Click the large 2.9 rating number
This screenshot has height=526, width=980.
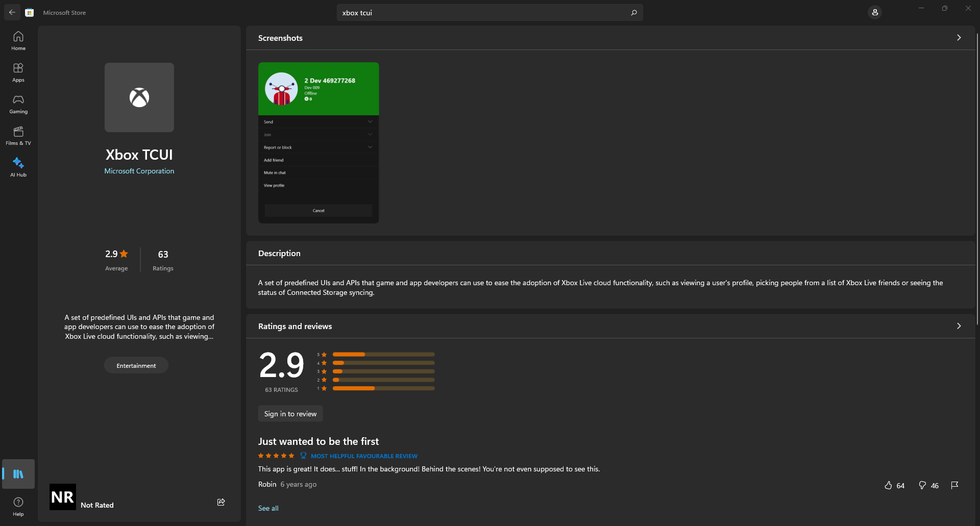(x=281, y=365)
